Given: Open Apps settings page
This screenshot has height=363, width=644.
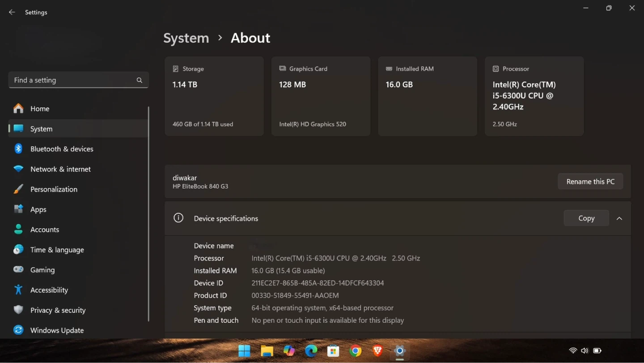Looking at the screenshot, I should click(78, 209).
